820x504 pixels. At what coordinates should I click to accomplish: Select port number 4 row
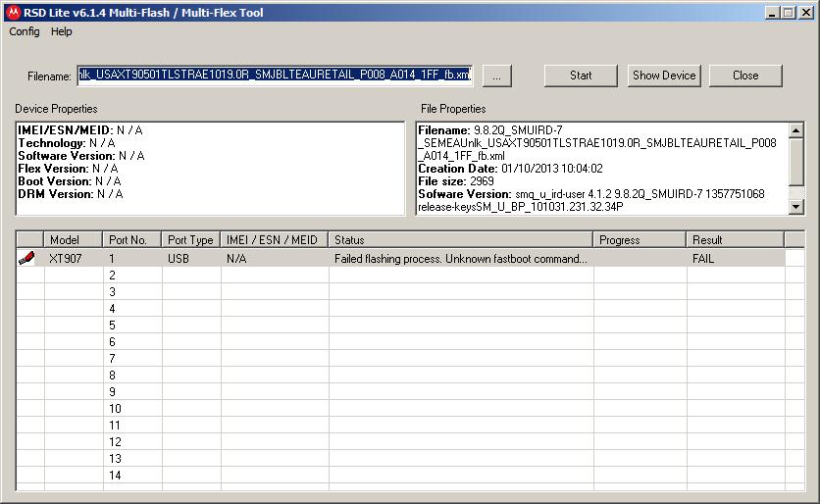pos(410,309)
